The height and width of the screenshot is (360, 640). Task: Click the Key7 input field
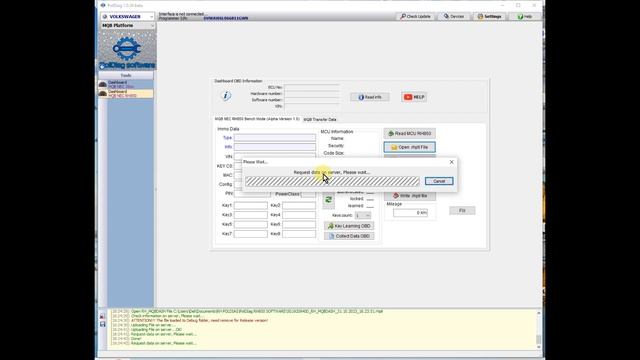click(x=251, y=234)
